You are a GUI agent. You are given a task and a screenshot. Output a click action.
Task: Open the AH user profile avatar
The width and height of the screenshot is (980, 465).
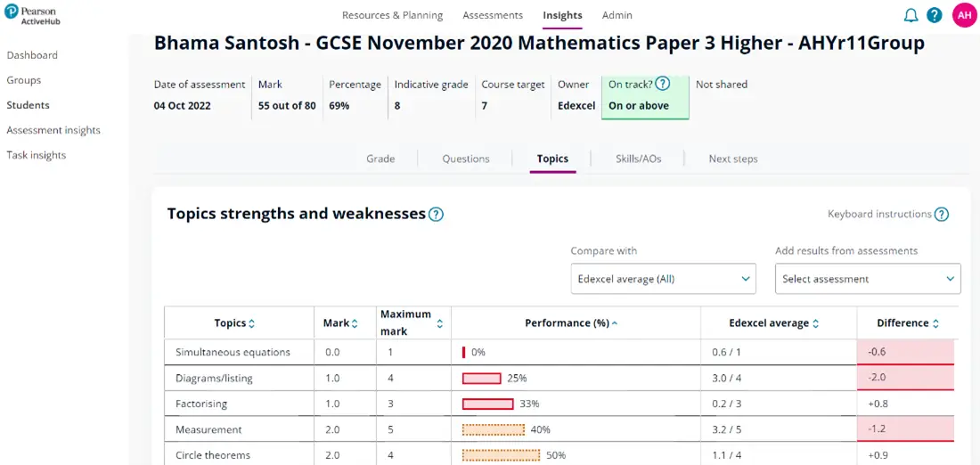[x=965, y=15]
